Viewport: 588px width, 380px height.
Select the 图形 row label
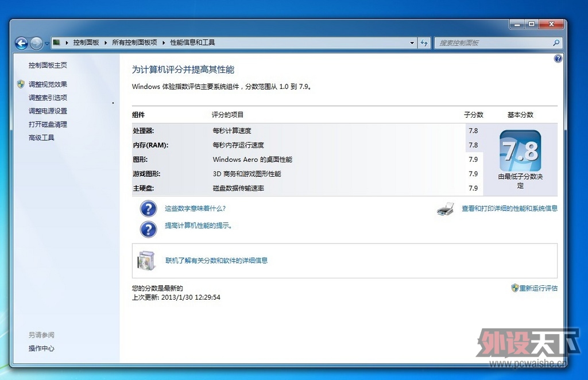coord(140,159)
